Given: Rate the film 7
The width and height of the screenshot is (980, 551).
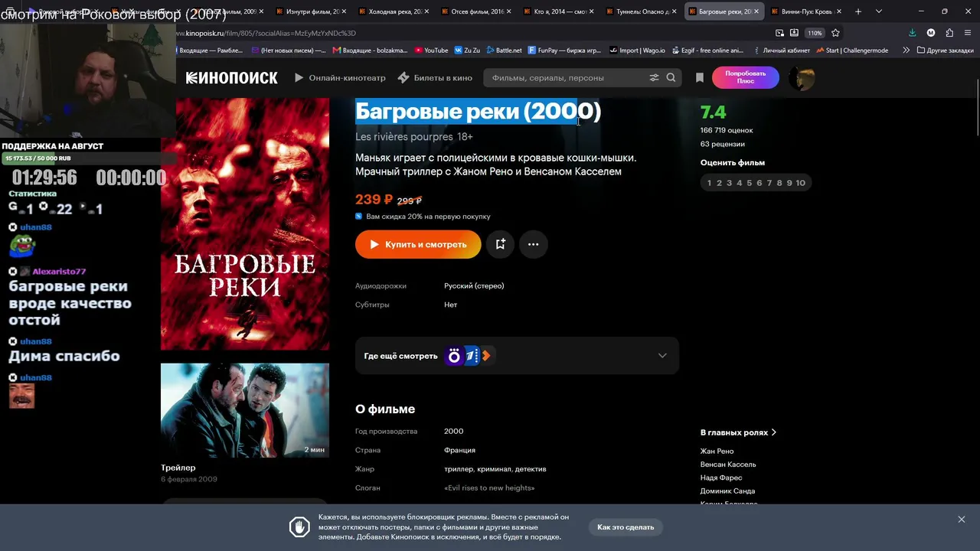Looking at the screenshot, I should pyautogui.click(x=769, y=183).
